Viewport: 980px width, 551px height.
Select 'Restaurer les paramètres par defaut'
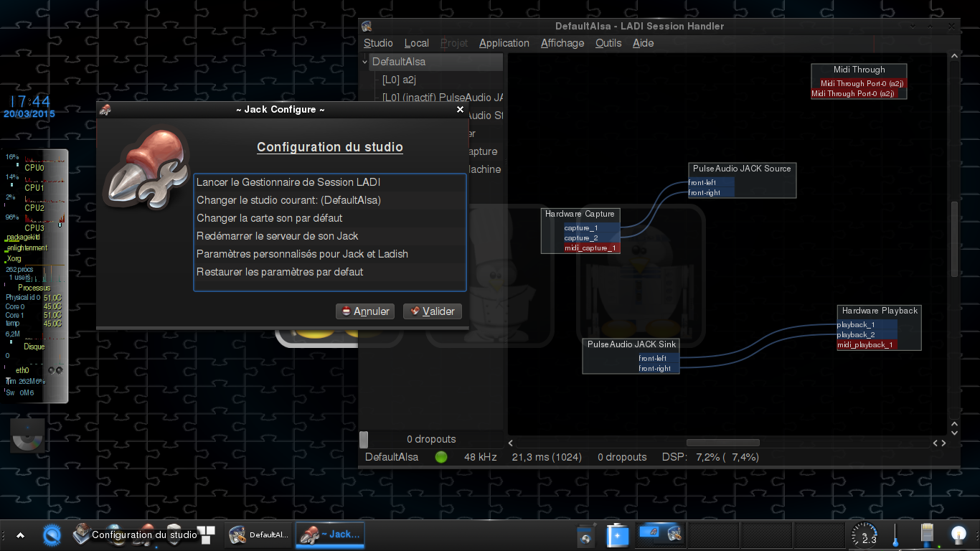click(x=330, y=272)
